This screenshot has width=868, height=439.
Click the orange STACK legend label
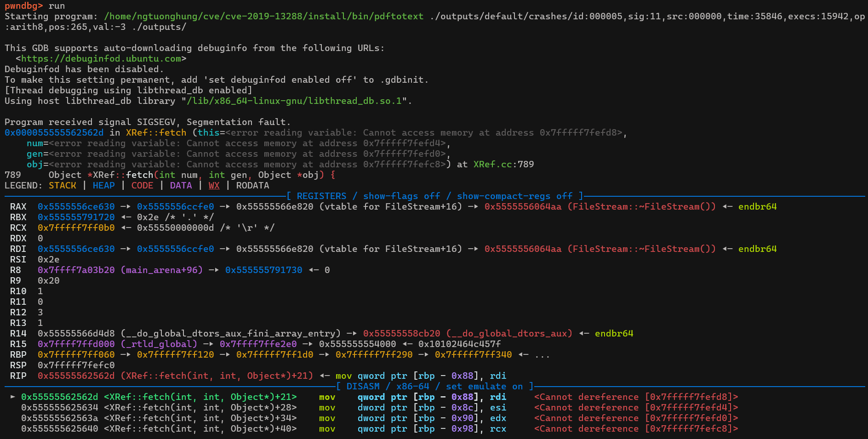coord(63,185)
